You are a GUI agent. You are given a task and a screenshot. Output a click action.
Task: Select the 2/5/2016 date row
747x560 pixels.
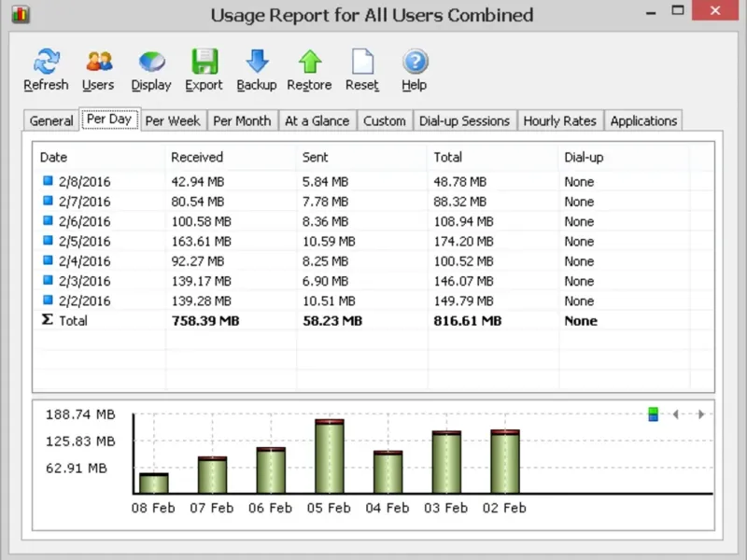pos(373,241)
